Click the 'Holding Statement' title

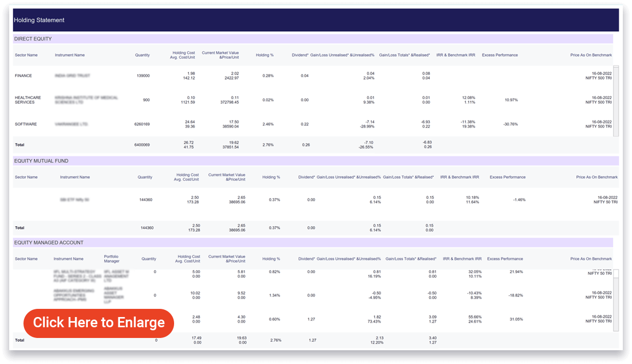point(39,20)
